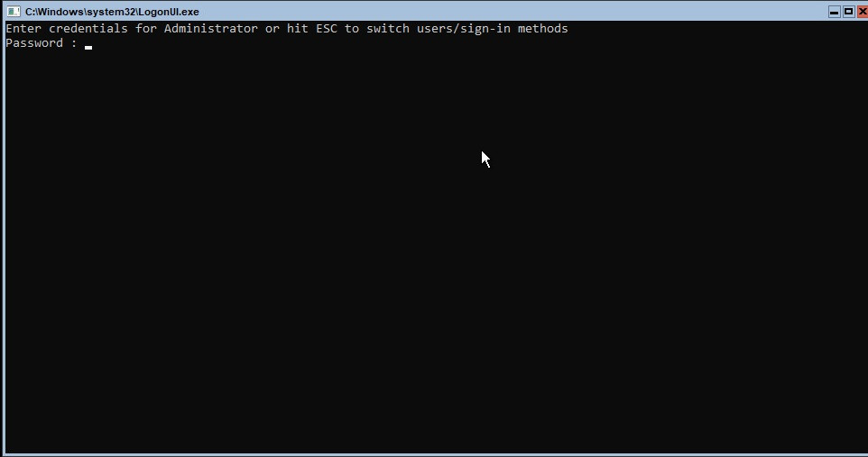Click empty title bar area beside the title

tap(509, 12)
